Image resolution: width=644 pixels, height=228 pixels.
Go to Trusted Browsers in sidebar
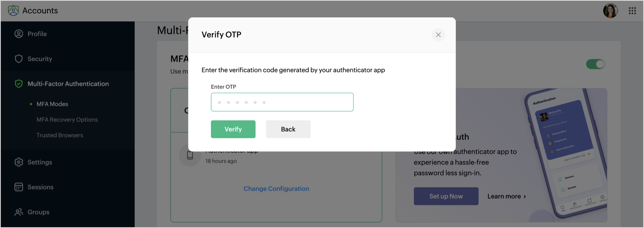tap(60, 135)
